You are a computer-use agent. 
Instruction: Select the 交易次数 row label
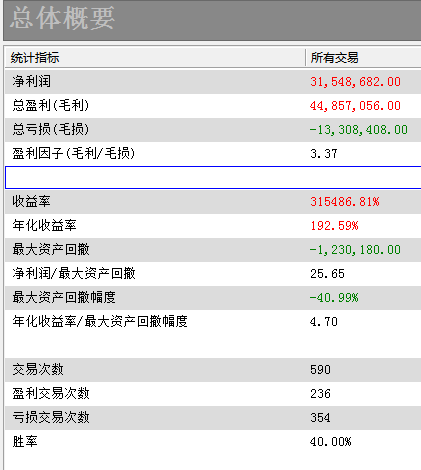[x=38, y=369]
